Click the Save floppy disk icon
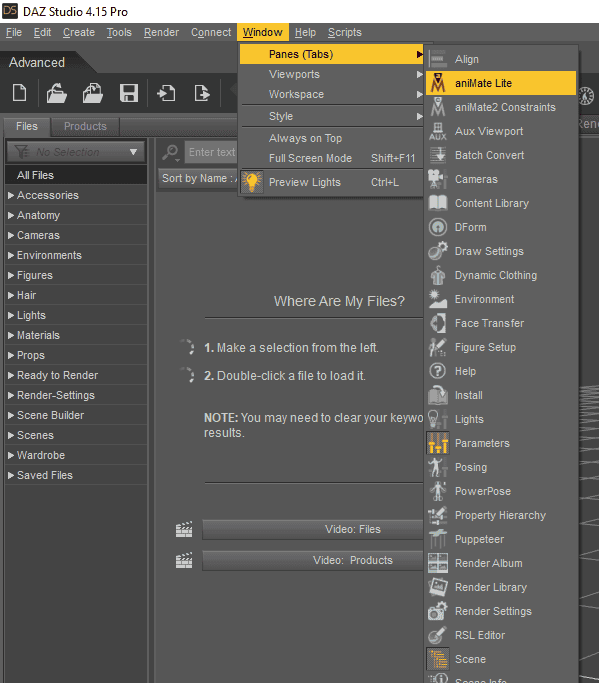The height and width of the screenshot is (683, 599). point(129,93)
